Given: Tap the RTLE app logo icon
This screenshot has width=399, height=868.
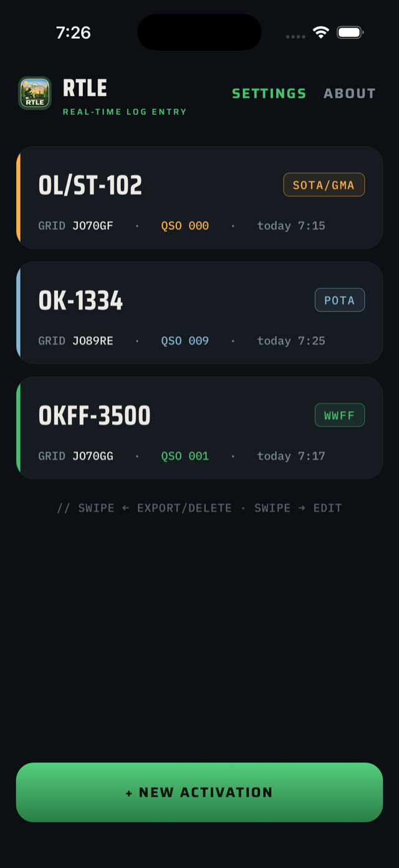Looking at the screenshot, I should coord(35,93).
